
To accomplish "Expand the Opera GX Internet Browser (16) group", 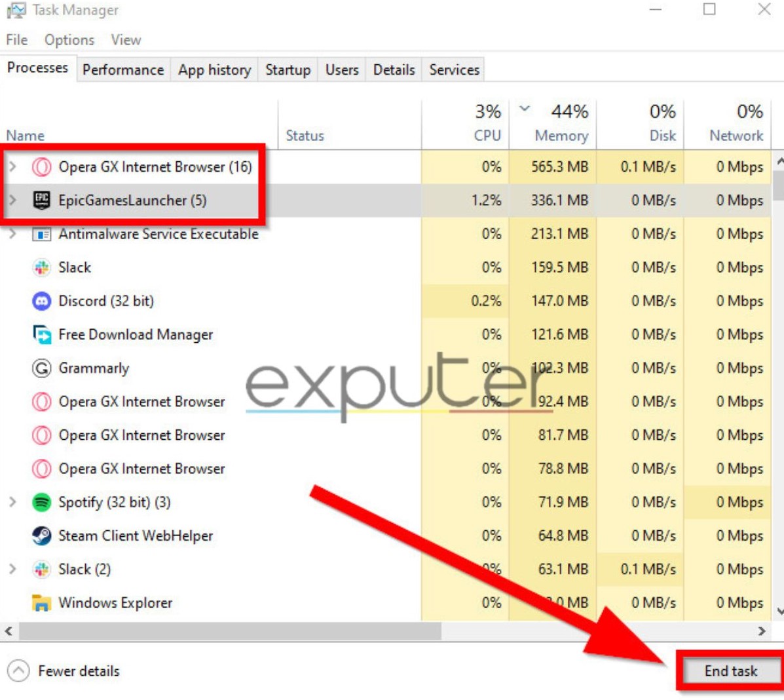I will 13,166.
